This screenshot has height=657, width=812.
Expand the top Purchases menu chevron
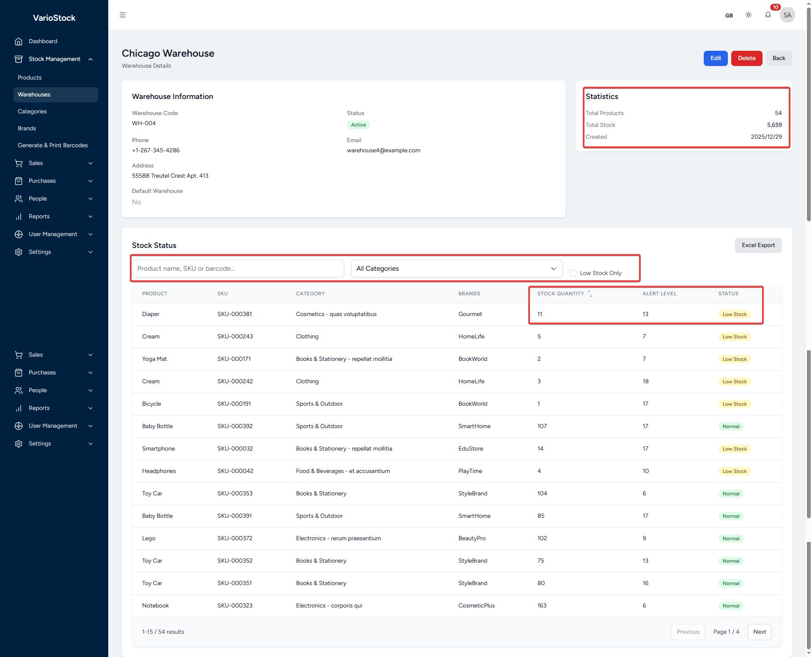(91, 181)
